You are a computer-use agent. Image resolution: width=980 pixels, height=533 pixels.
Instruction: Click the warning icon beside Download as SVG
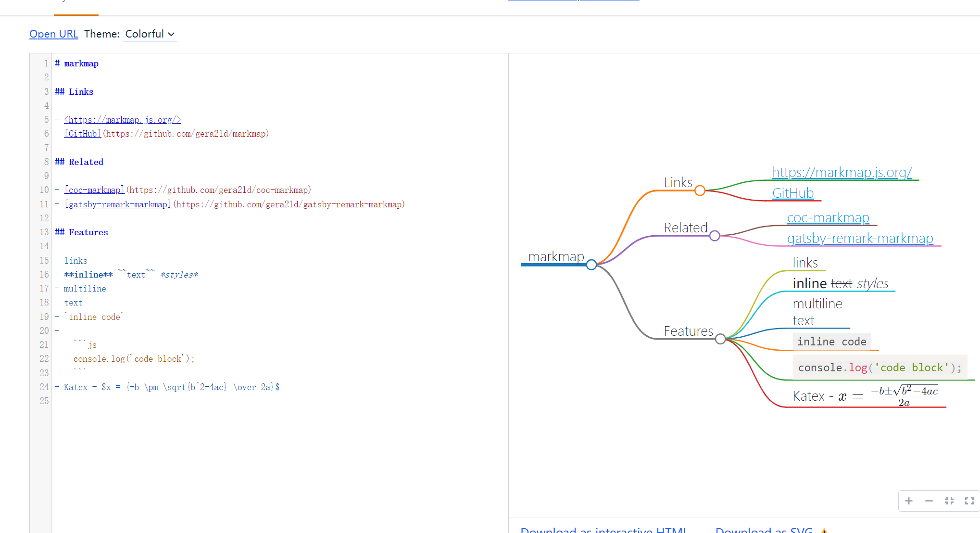click(x=824, y=530)
